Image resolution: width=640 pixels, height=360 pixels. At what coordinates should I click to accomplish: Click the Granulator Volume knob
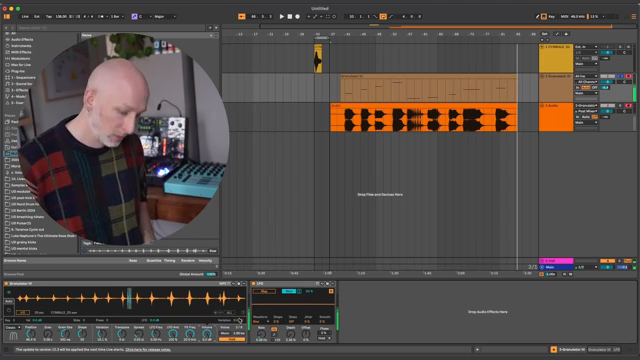click(207, 334)
